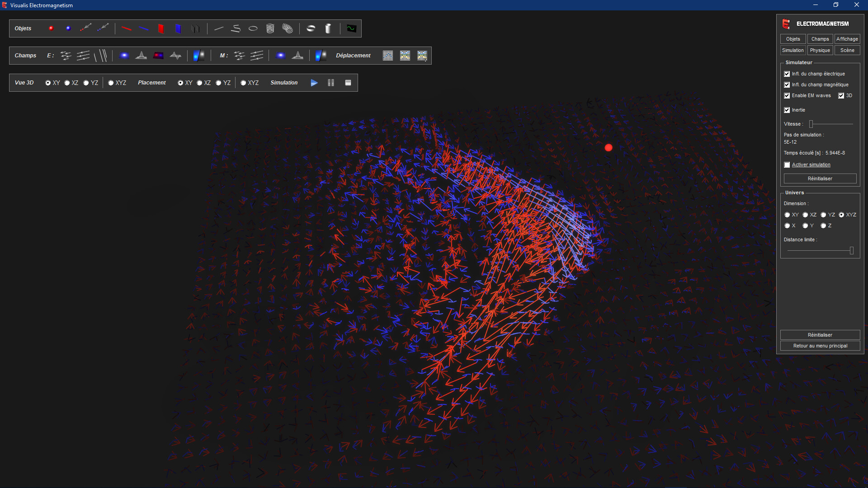Screen dimensions: 868x488
Task: Select the red current-carrying wire tool
Action: click(x=127, y=28)
